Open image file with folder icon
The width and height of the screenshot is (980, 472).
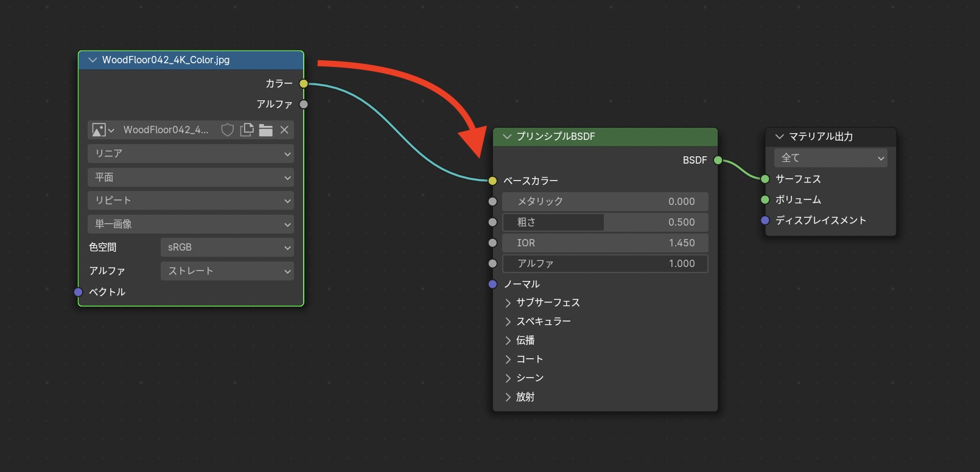[265, 130]
